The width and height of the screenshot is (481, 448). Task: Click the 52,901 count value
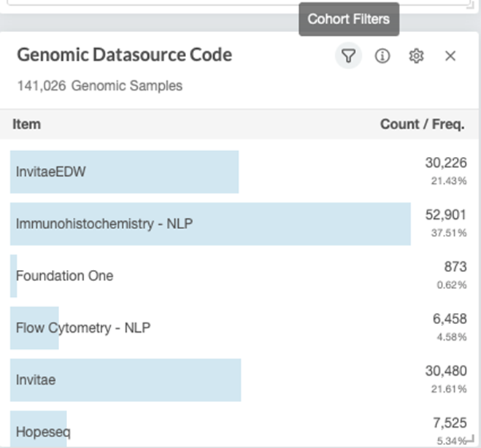(x=446, y=215)
